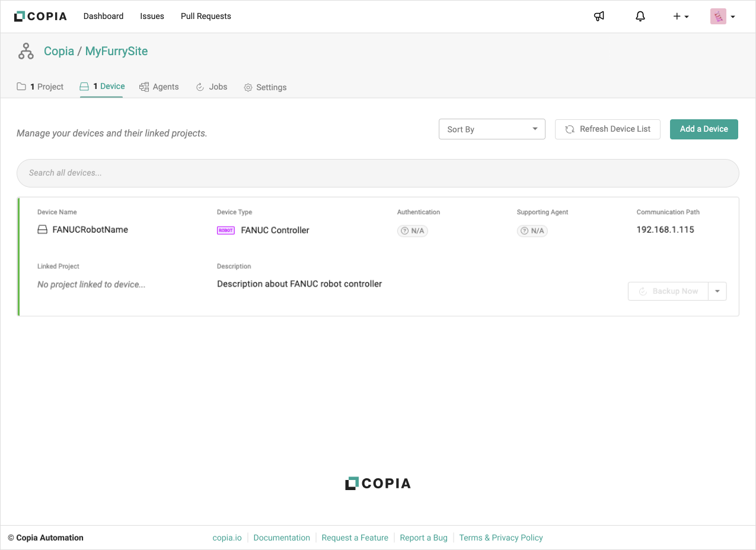The image size is (756, 550).
Task: Open the Documentation footer link
Action: (282, 538)
